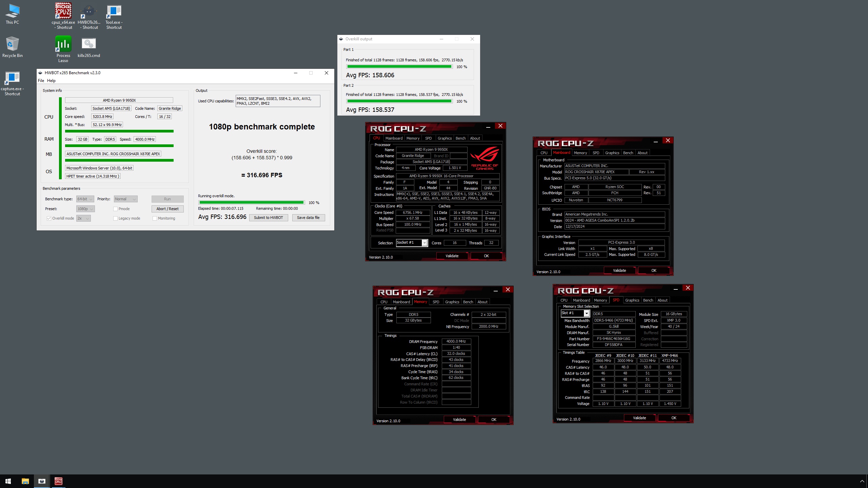Click ROG Republic of Gamers logo
The image size is (868, 488).
485,158
